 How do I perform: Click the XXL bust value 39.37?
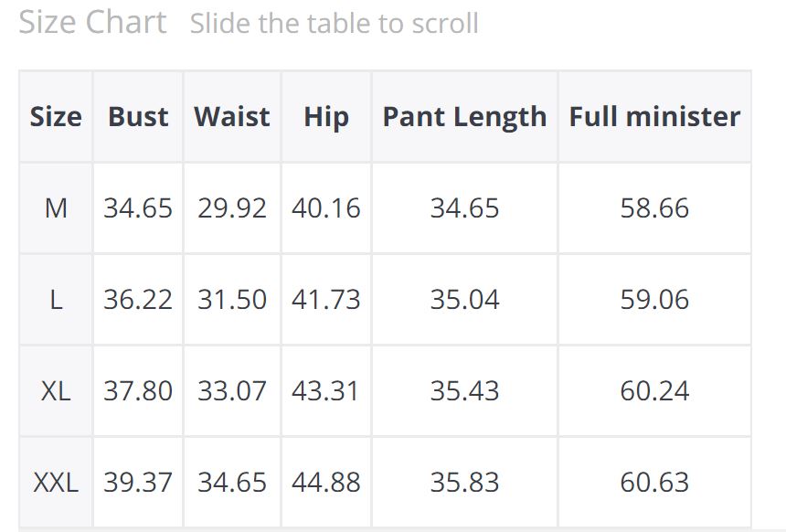tap(138, 483)
